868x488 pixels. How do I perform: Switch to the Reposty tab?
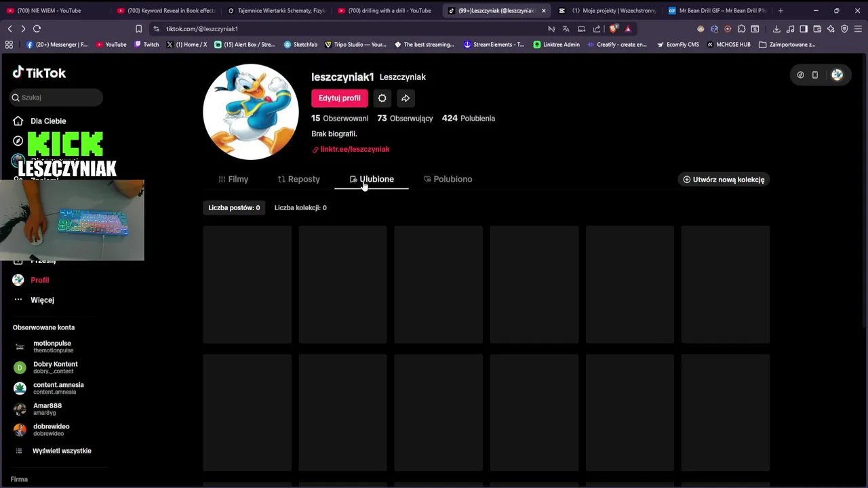[298, 179]
